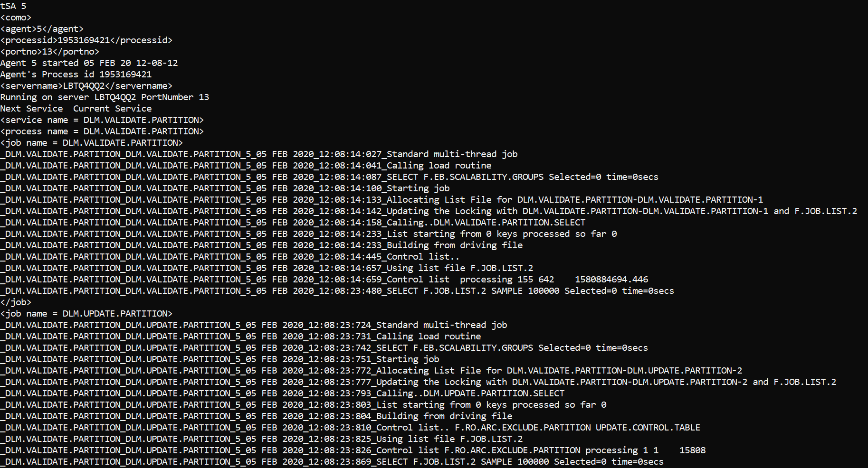Click the closing </job> tag line
This screenshot has width=868, height=468.
coord(16,302)
